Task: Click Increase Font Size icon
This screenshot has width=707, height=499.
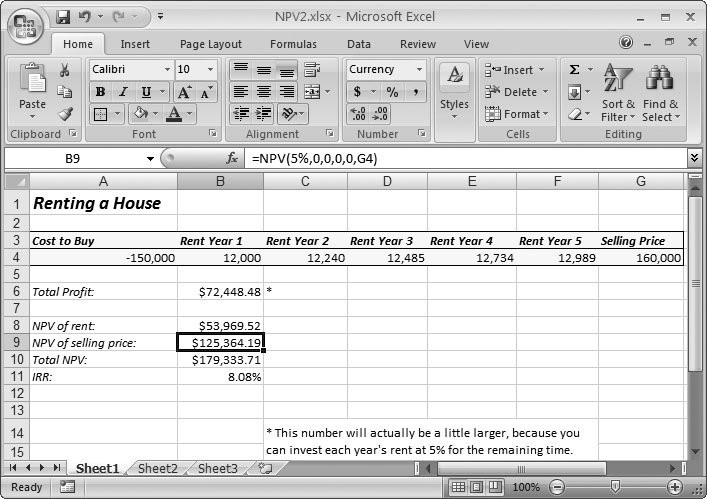Action: (x=185, y=92)
